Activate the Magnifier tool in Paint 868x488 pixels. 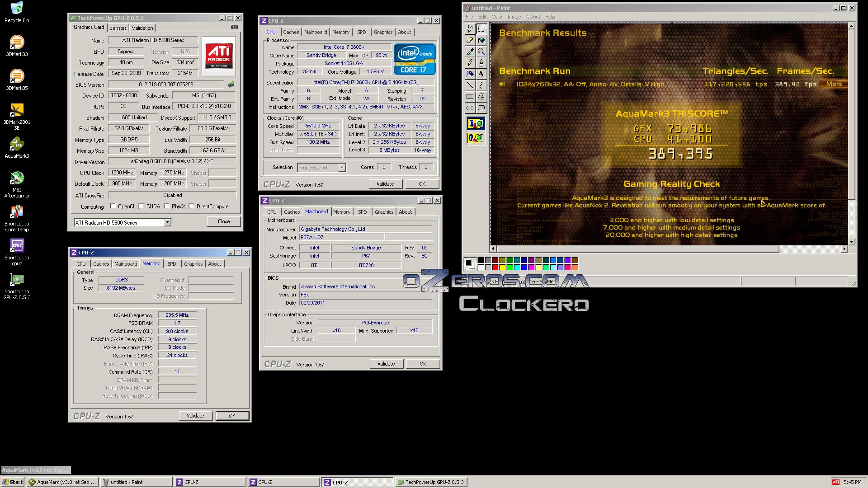[x=481, y=52]
